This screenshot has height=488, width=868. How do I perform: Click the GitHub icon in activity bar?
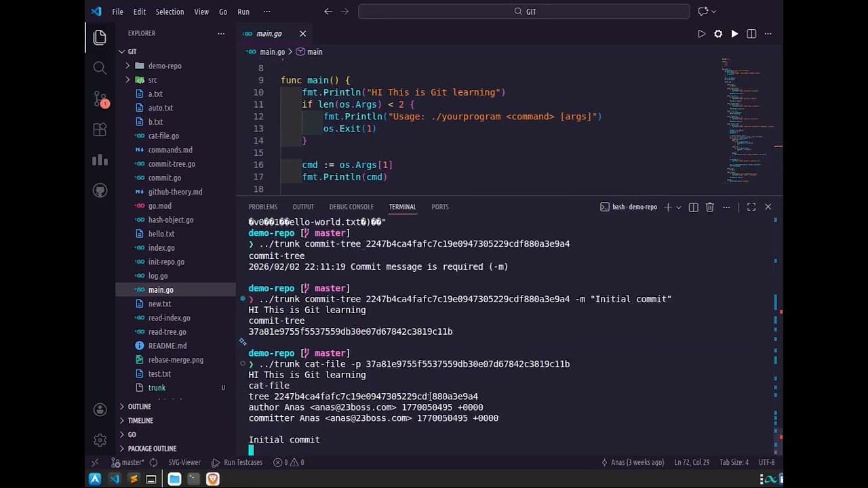click(x=100, y=191)
